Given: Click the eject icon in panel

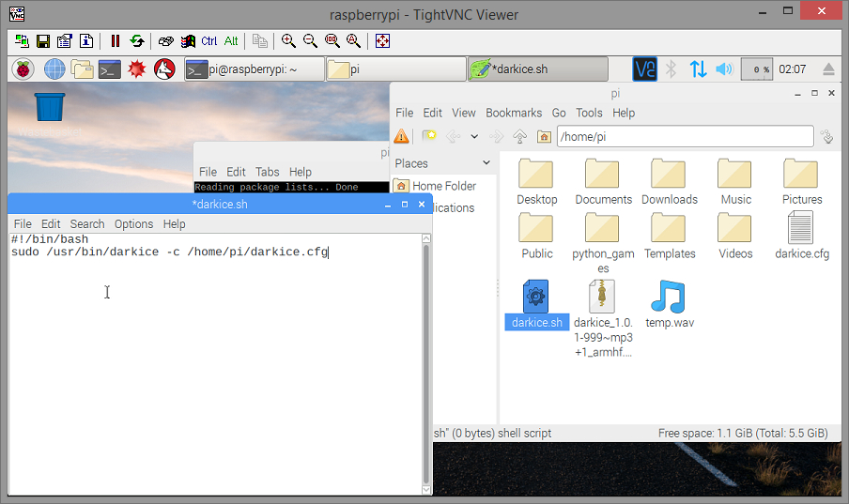Looking at the screenshot, I should tap(828, 69).
